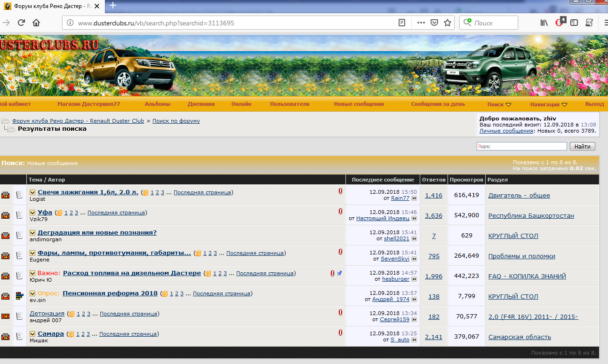Click multi-page icon next to Уфа thread
This screenshot has width=608, height=364.
(59, 213)
